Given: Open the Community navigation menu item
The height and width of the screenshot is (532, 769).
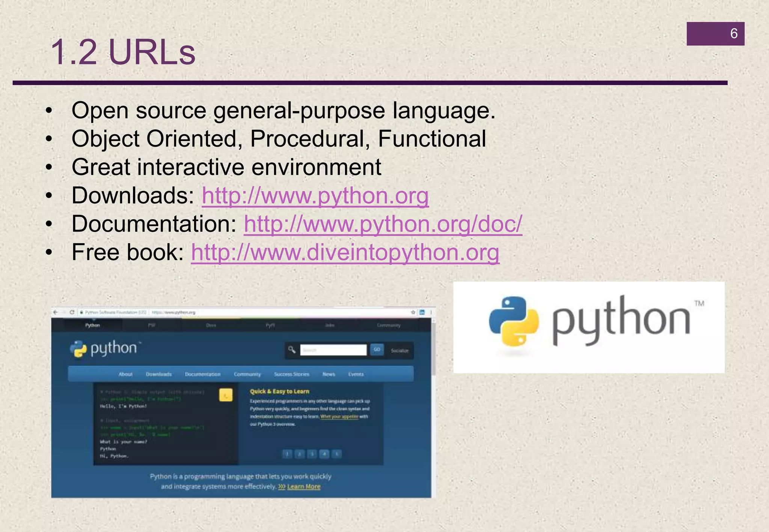Looking at the screenshot, I should click(x=247, y=374).
